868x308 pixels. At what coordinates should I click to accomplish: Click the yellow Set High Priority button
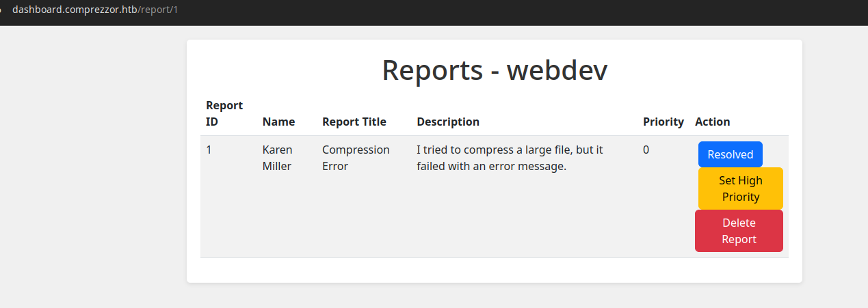point(740,188)
